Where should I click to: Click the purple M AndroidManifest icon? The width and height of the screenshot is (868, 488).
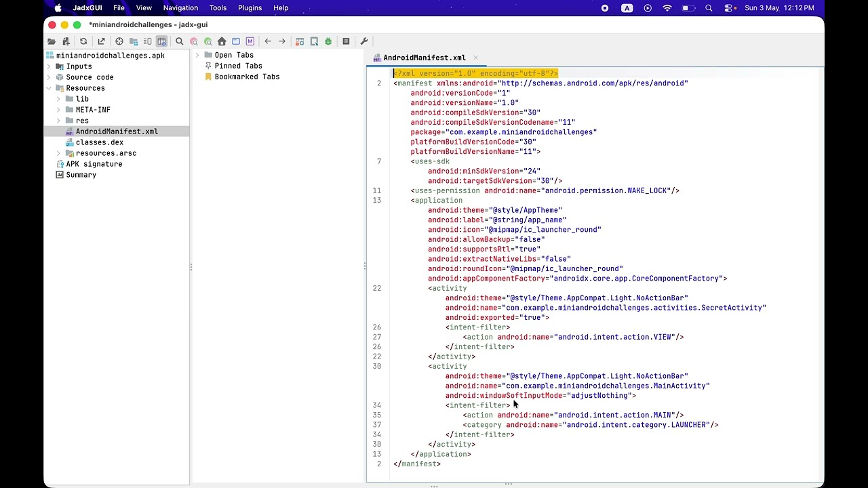click(x=250, y=41)
